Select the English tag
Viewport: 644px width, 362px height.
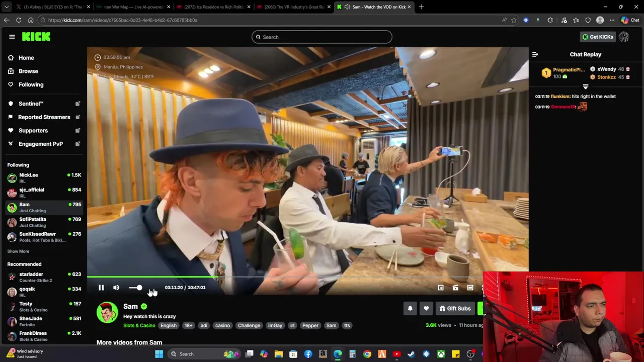(169, 326)
